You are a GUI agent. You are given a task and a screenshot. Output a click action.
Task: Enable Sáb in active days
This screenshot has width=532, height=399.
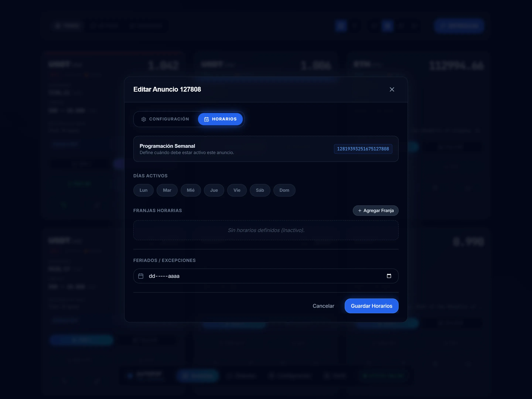pos(260,190)
